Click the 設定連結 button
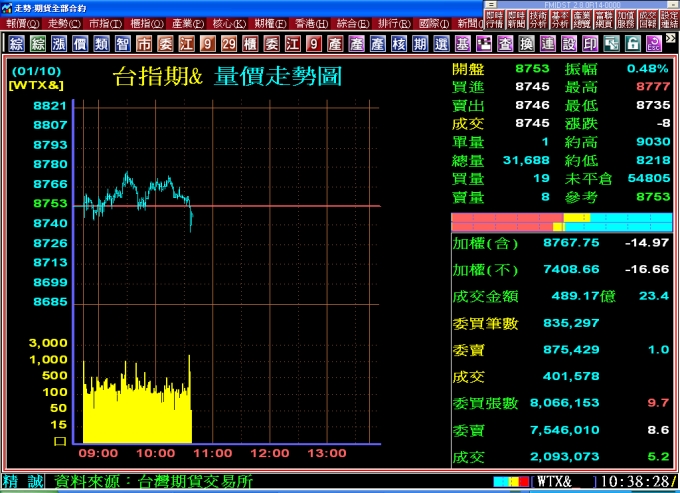This screenshot has height=493, width=680. (x=669, y=20)
